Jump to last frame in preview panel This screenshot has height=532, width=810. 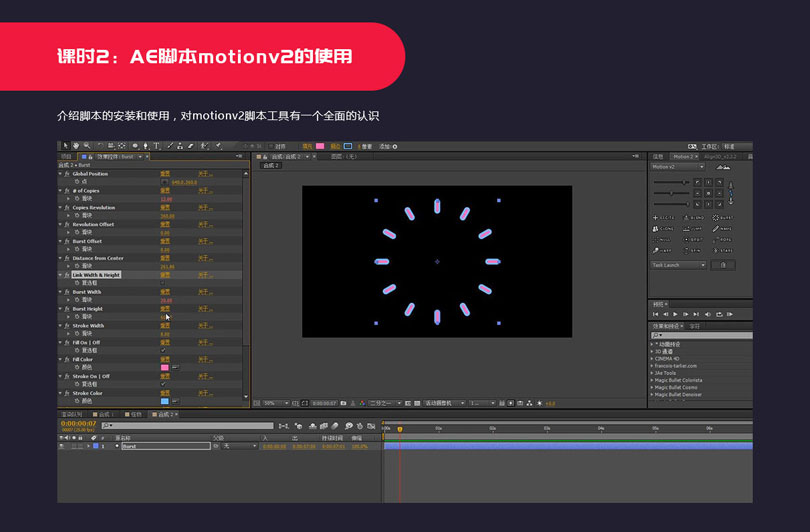coord(696,314)
